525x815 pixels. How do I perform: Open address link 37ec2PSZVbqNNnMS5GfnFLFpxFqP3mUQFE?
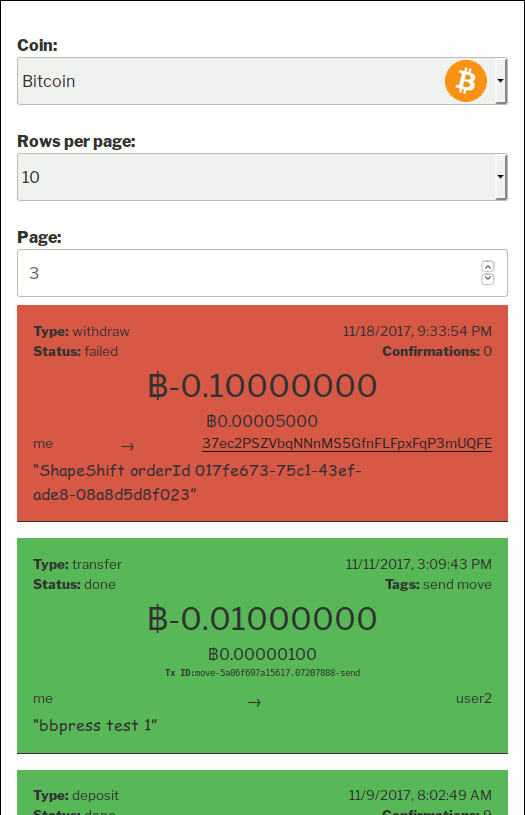pyautogui.click(x=347, y=443)
